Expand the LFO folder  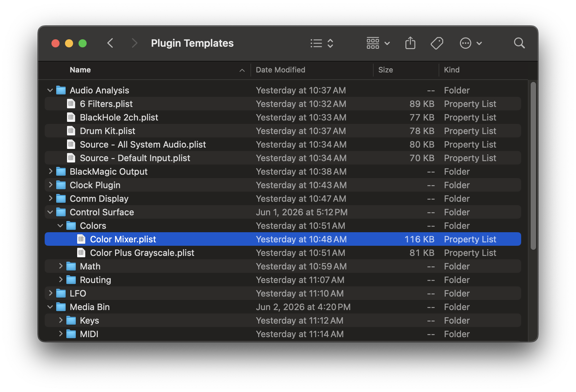coord(50,293)
